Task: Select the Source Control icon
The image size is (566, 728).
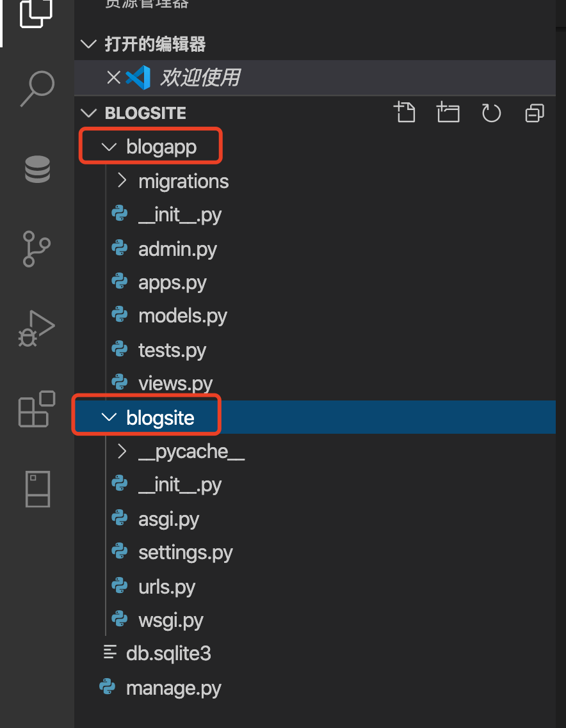Action: tap(36, 249)
